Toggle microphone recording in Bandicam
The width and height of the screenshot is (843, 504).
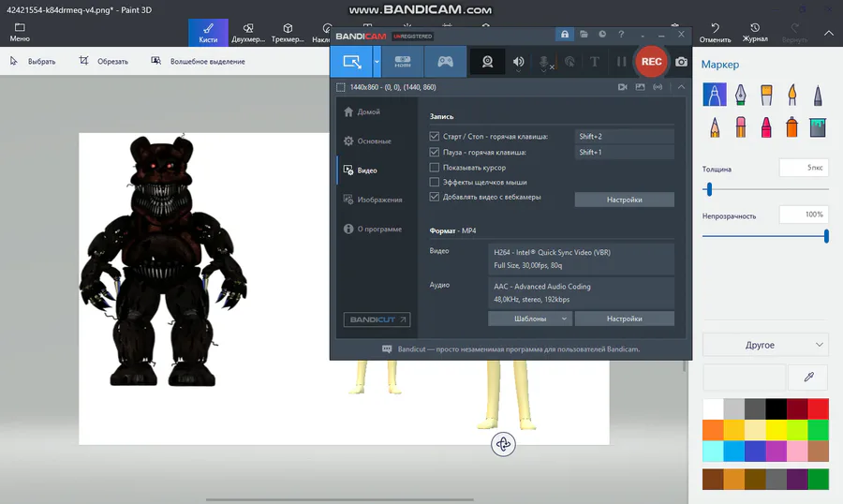click(544, 63)
